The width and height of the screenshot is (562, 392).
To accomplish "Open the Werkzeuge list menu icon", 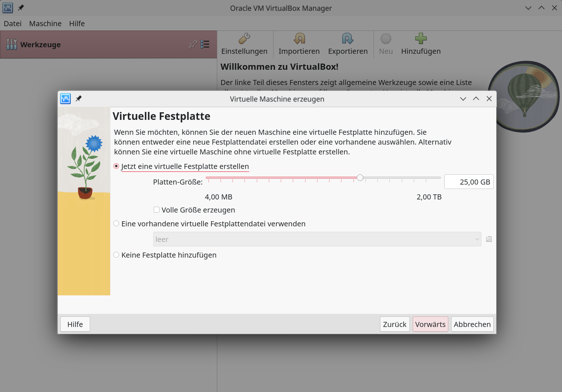I will pyautogui.click(x=205, y=44).
